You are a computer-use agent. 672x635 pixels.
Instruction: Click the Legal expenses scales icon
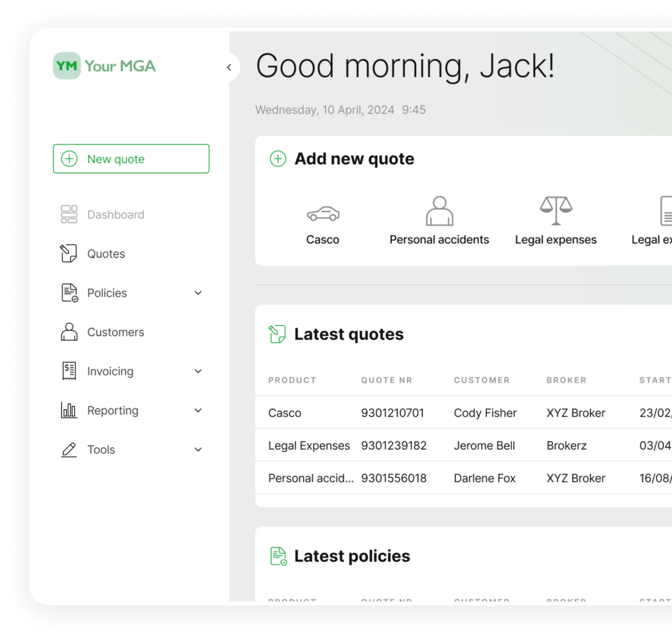tap(556, 211)
